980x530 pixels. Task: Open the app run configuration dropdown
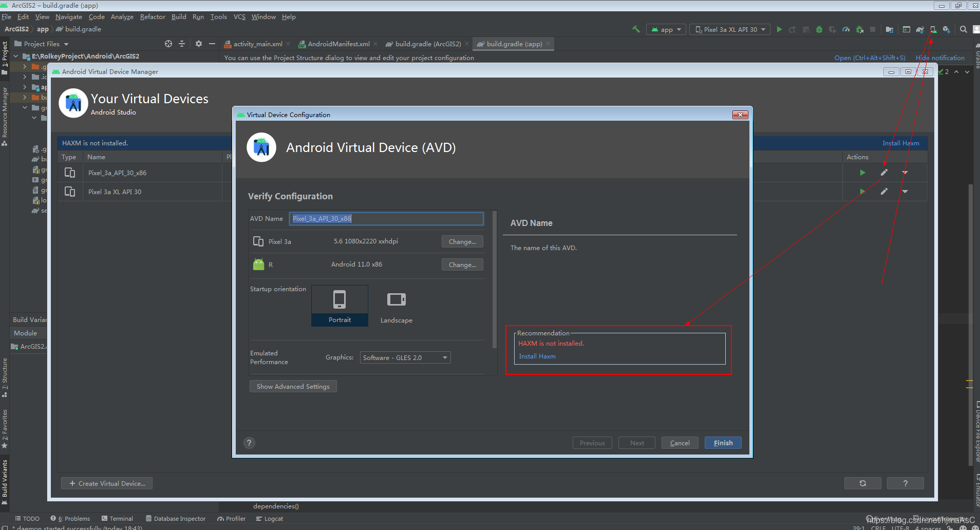tap(666, 29)
